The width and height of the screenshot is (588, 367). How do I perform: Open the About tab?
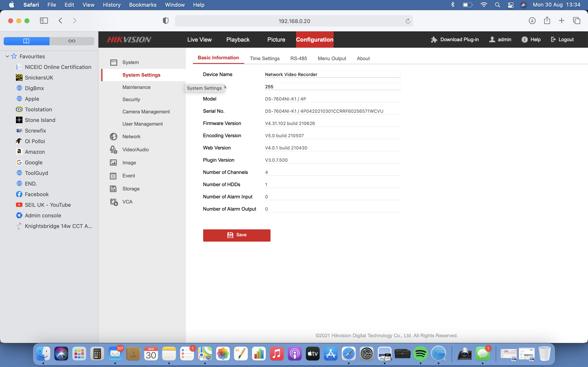[x=363, y=58]
